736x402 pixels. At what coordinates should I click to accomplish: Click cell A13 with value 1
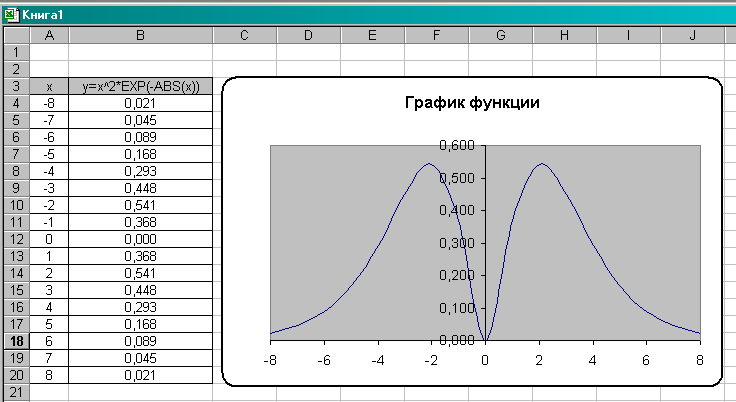point(49,256)
